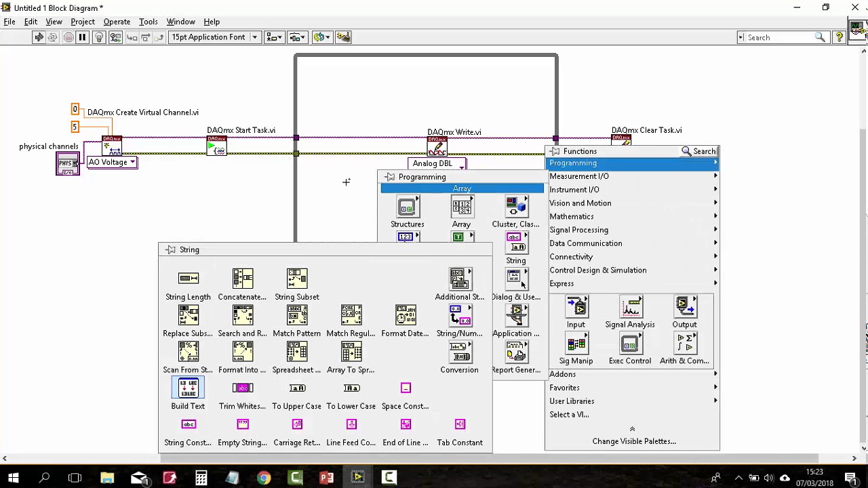Pick the To Upper Case function
The width and height of the screenshot is (868, 488).
pos(296,388)
